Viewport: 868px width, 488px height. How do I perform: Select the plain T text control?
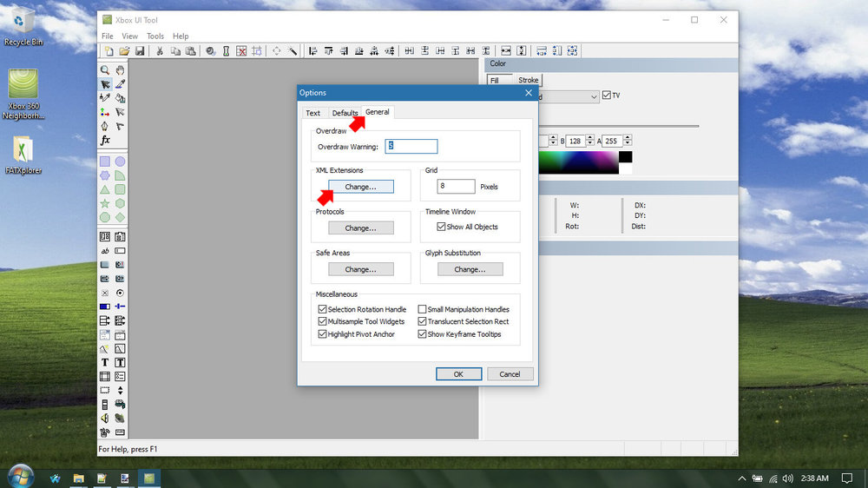click(x=105, y=362)
